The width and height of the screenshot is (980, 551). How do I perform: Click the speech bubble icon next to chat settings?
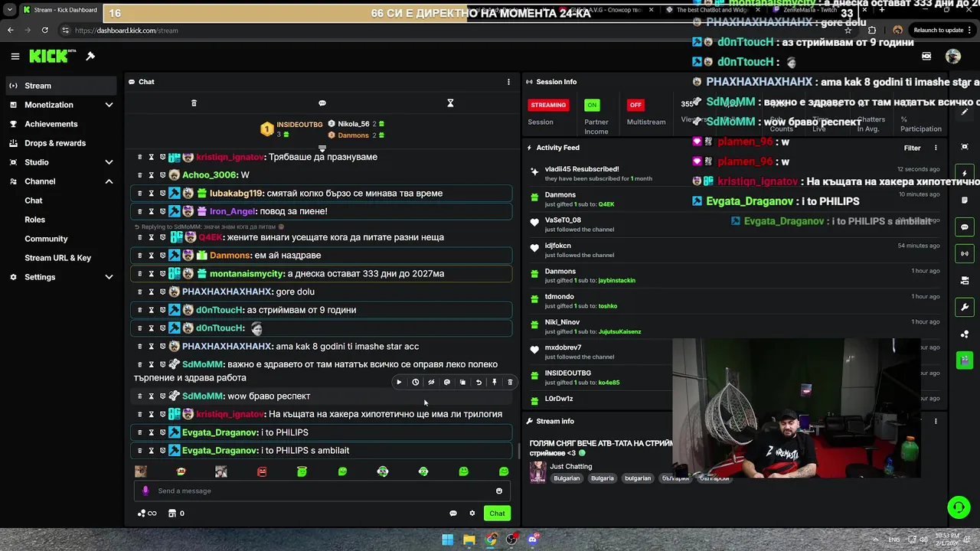tap(453, 514)
